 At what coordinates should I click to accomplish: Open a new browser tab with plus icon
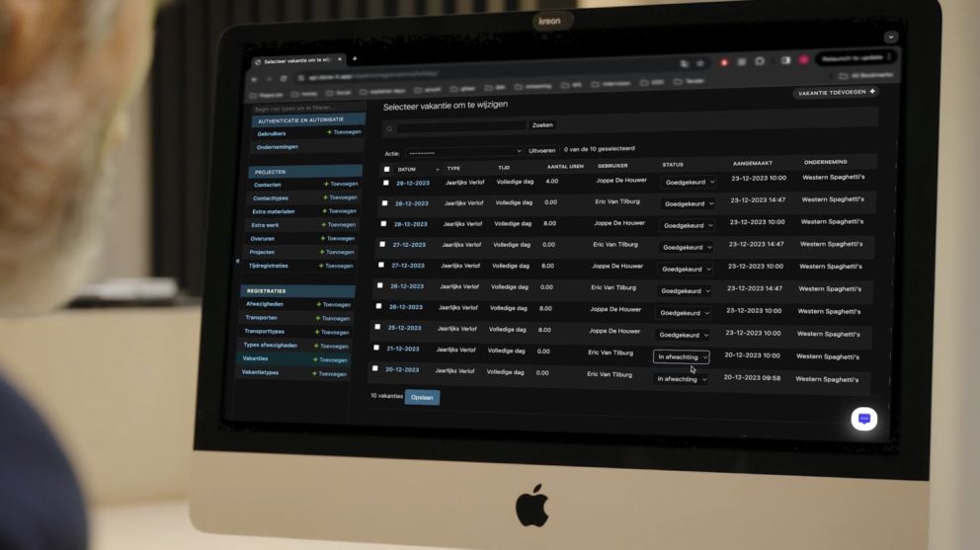tap(355, 59)
